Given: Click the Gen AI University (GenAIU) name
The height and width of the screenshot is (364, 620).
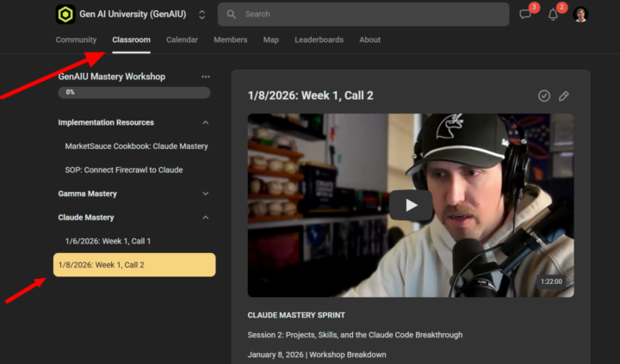Looking at the screenshot, I should tap(133, 15).
